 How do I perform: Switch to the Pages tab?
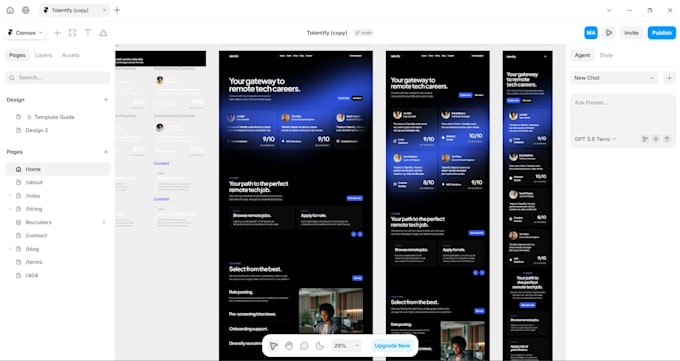tap(17, 55)
